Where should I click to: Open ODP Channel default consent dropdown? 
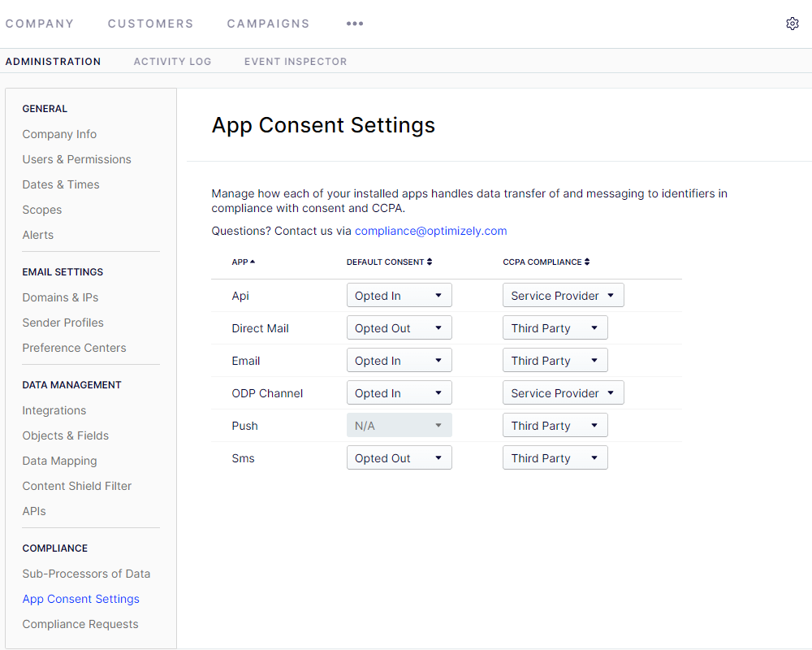[400, 393]
